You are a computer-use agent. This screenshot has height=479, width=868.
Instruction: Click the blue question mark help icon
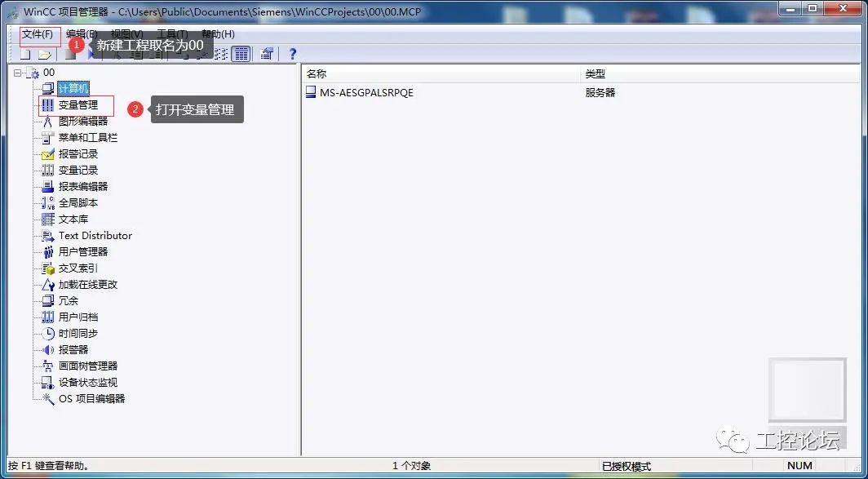[293, 55]
